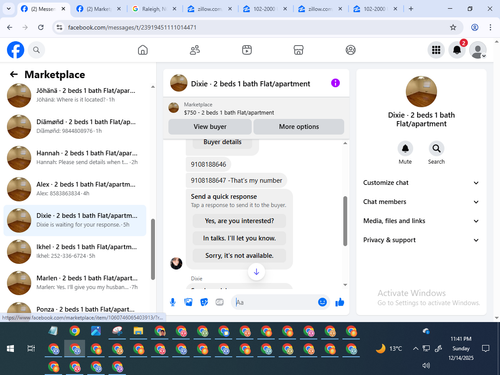Open the Hannah conversation
Screen dimensions: 500x375
pyautogui.click(x=75, y=158)
